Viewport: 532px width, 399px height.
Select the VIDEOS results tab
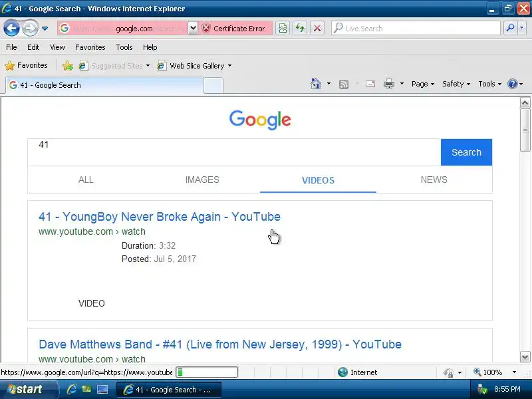click(319, 180)
